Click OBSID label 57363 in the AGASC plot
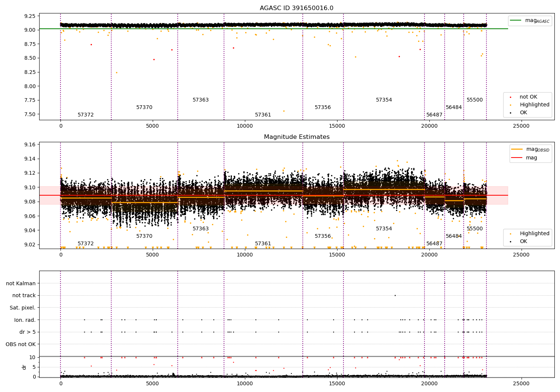The image size is (560, 392). [x=201, y=100]
